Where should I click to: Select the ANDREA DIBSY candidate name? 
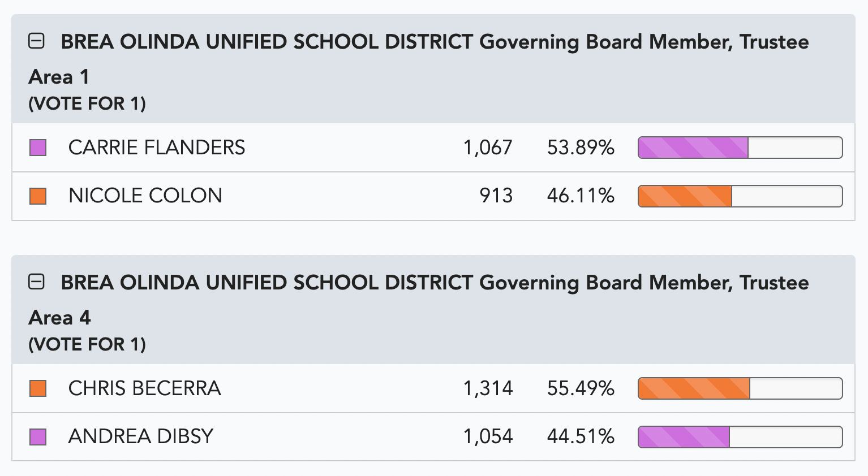(x=141, y=436)
